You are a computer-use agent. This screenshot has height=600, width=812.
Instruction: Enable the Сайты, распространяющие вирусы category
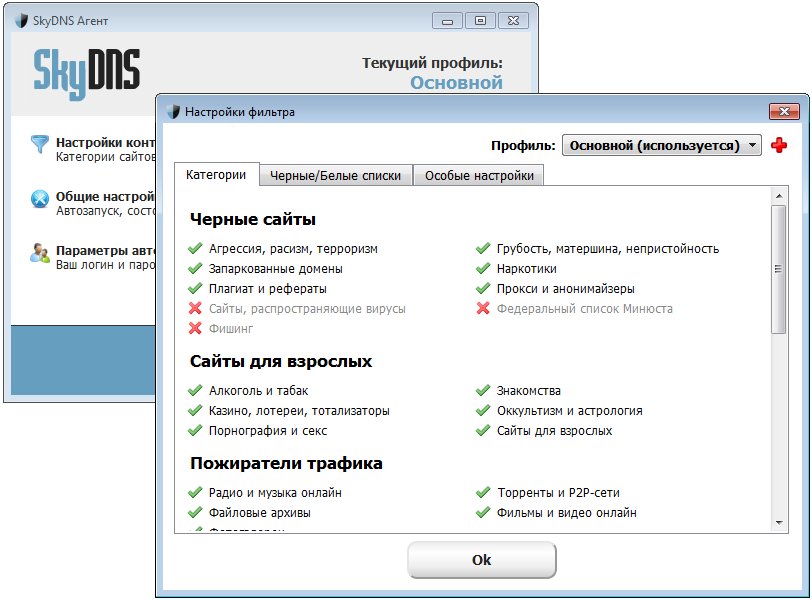pos(195,309)
